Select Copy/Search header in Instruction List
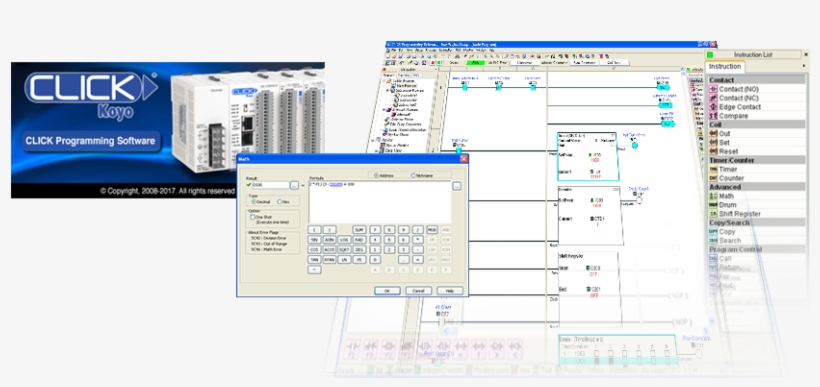This screenshot has width=820, height=387. click(756, 222)
